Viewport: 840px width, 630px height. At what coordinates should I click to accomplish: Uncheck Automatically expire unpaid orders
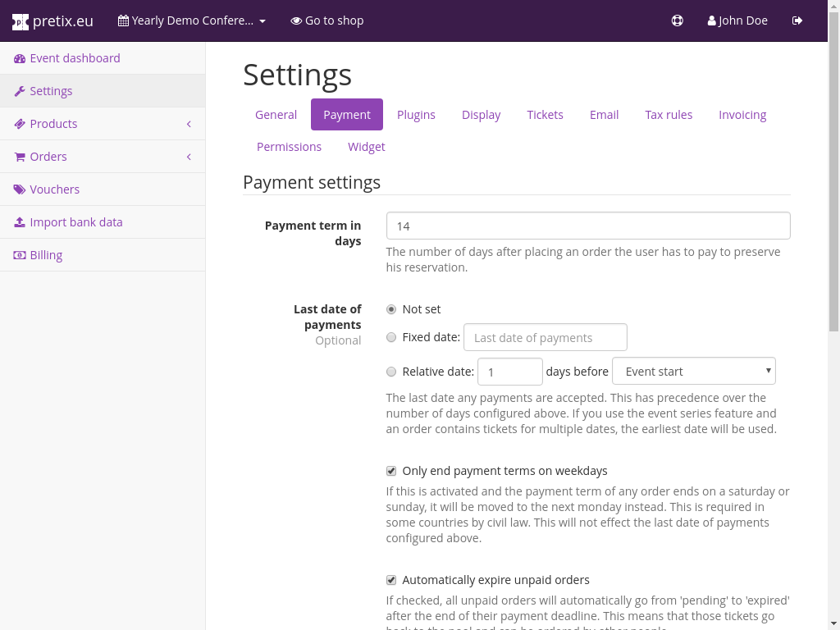[391, 580]
